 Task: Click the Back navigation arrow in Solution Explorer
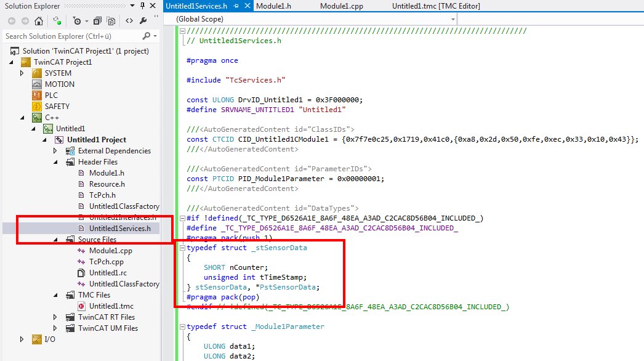click(x=12, y=20)
